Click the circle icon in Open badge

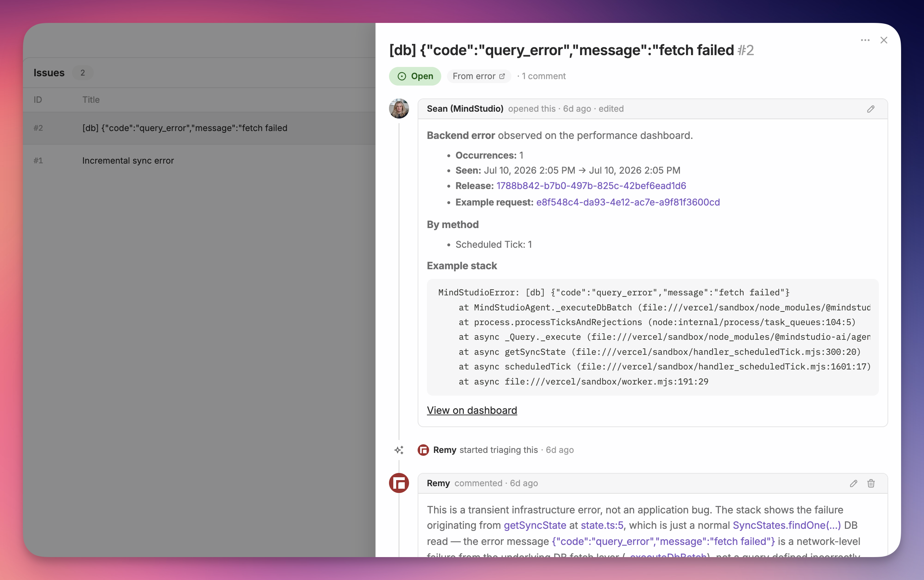pyautogui.click(x=402, y=76)
